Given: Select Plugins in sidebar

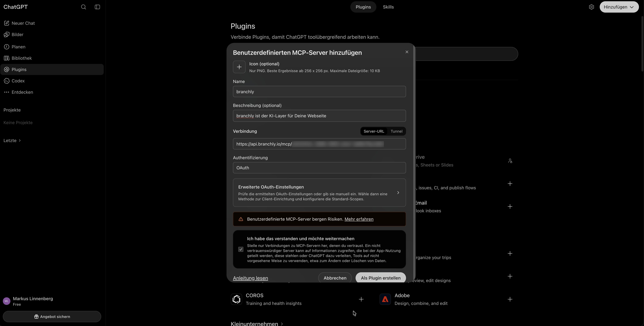Looking at the screenshot, I should tap(52, 69).
